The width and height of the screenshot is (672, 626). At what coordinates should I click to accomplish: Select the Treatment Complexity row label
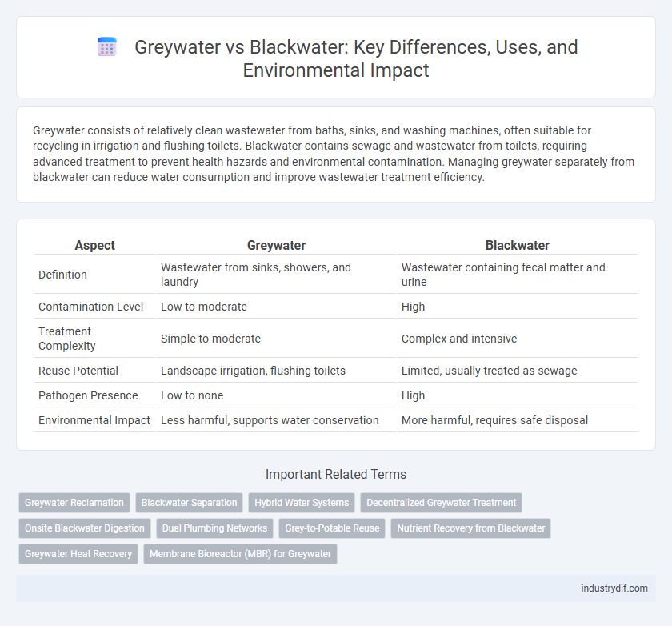coord(67,339)
